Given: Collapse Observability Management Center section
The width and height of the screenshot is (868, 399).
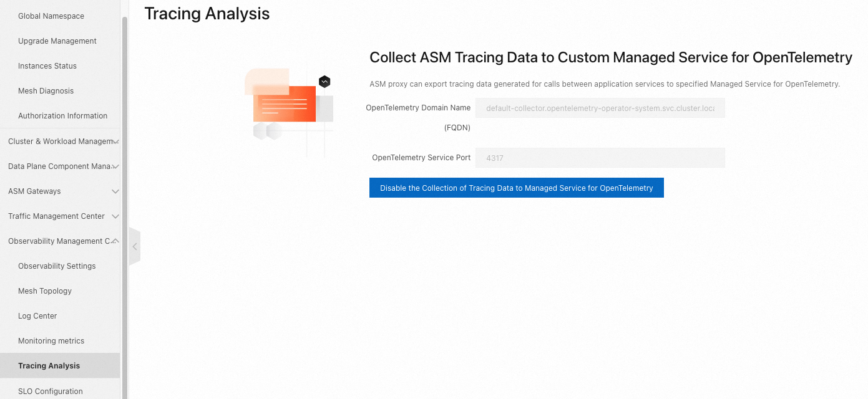Looking at the screenshot, I should pyautogui.click(x=61, y=241).
